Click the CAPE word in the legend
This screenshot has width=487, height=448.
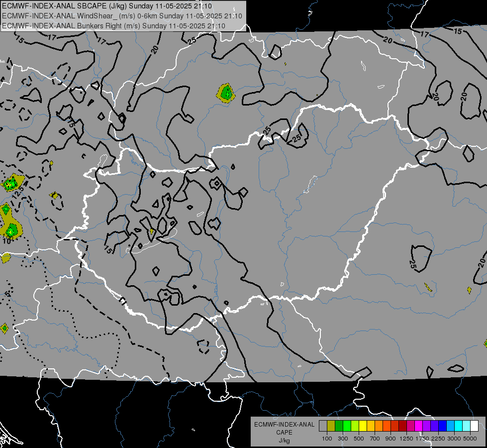[x=284, y=433]
